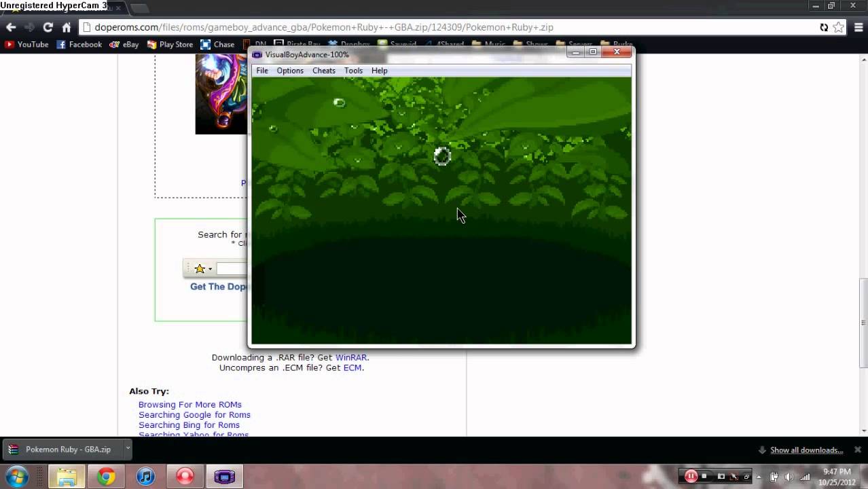
Task: Open the Options menu in VisualBoyAdvance
Action: point(290,71)
